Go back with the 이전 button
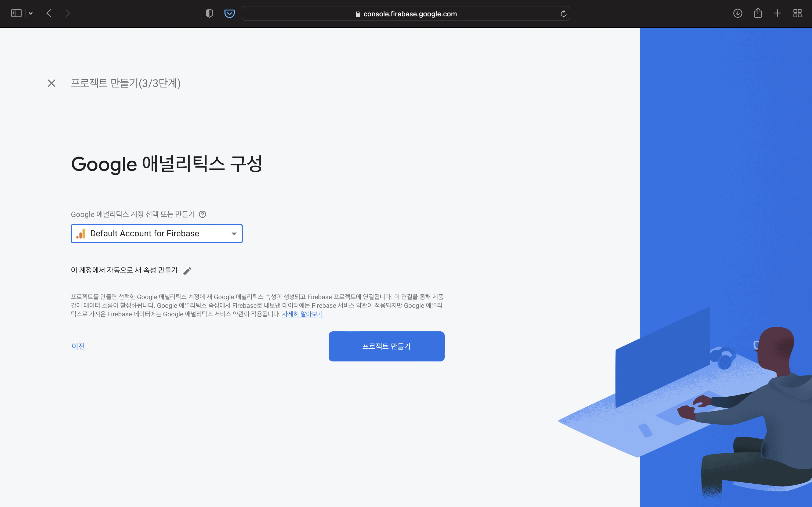This screenshot has width=812, height=507. [78, 346]
